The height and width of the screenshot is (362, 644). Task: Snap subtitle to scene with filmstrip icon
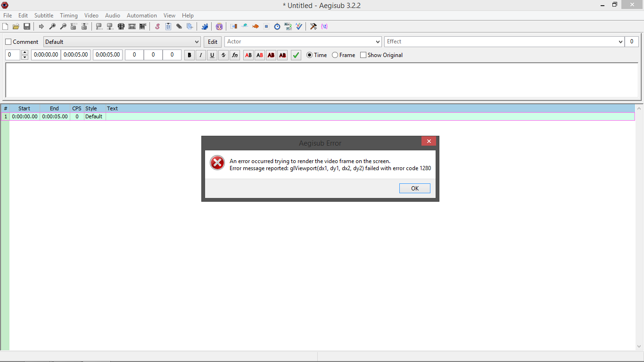coord(132,26)
